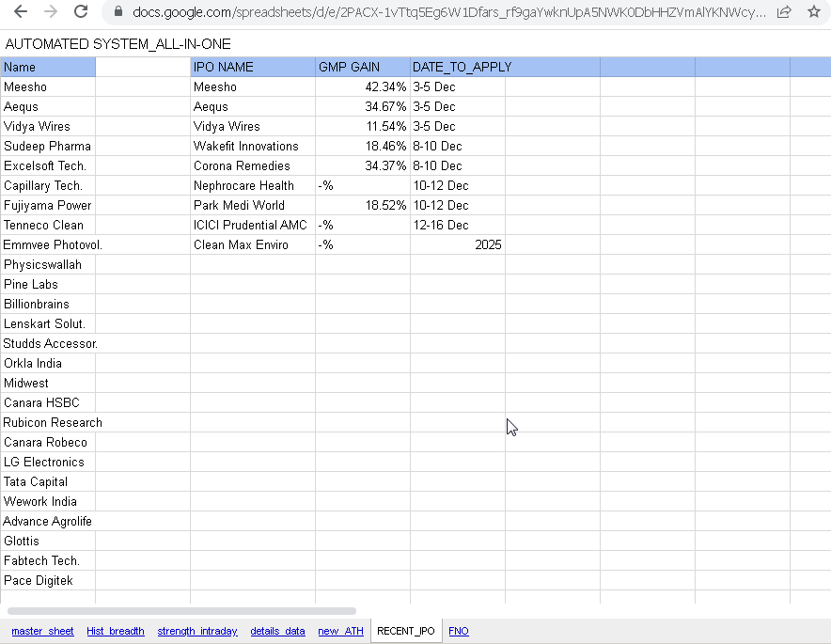This screenshot has width=831, height=644.
Task: Select the Canara Robeco cell
Action: click(x=48, y=442)
